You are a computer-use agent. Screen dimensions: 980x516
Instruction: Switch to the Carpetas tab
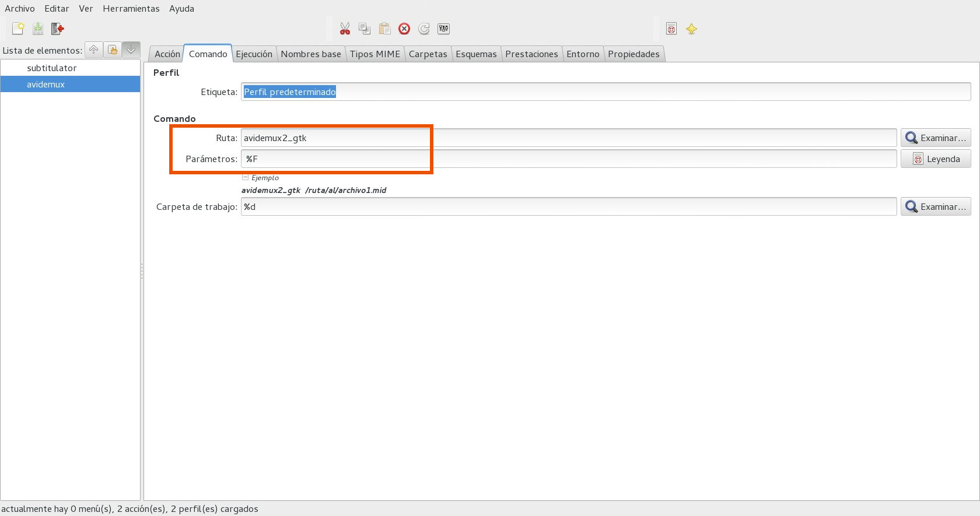pos(428,54)
